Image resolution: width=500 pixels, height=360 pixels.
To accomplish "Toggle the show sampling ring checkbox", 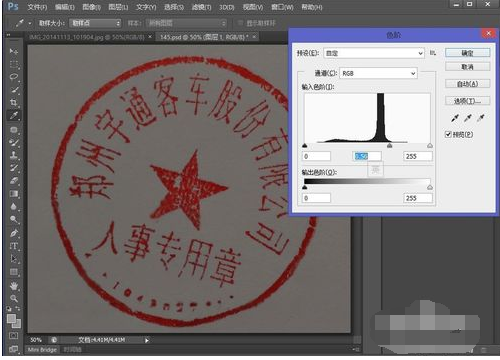I will pyautogui.click(x=240, y=23).
